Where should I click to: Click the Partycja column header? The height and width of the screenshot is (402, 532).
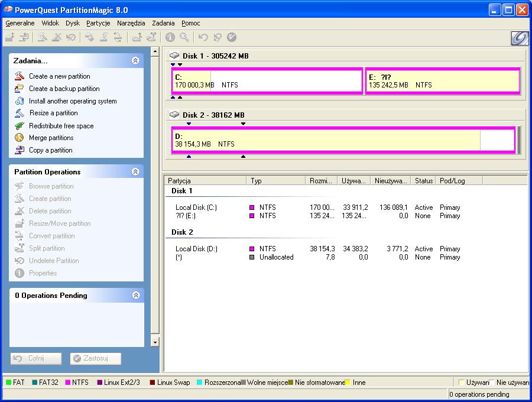206,180
